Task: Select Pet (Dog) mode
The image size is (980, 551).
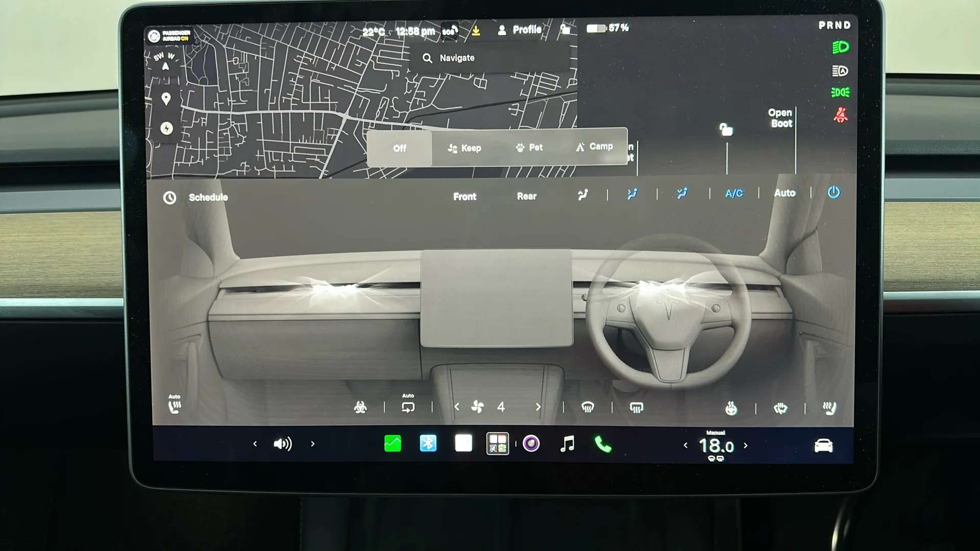Action: coord(529,147)
